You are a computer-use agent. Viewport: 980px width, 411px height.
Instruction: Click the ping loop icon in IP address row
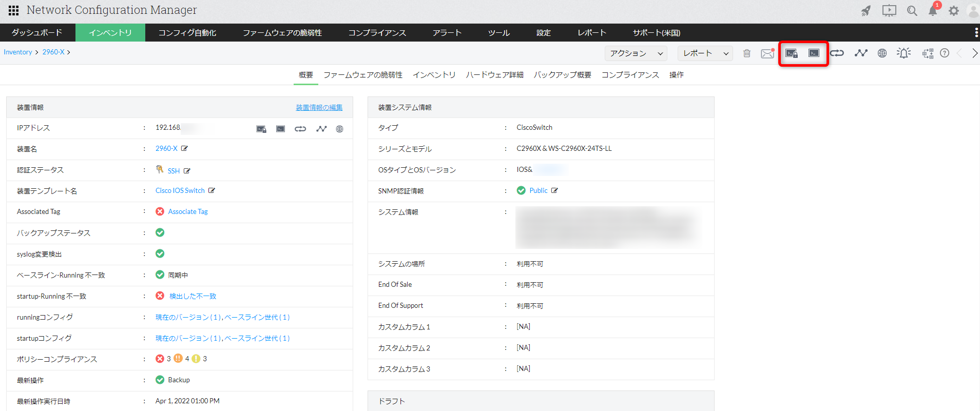300,129
